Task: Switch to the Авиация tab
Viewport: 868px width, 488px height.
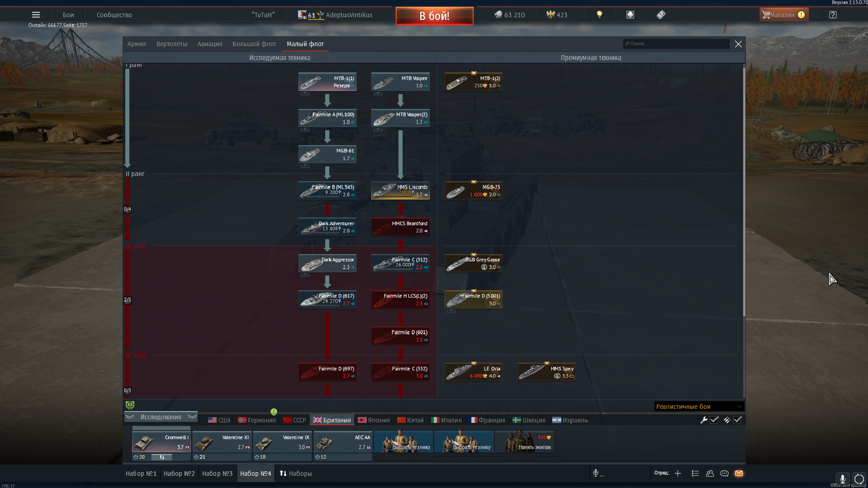Action: pos(210,44)
